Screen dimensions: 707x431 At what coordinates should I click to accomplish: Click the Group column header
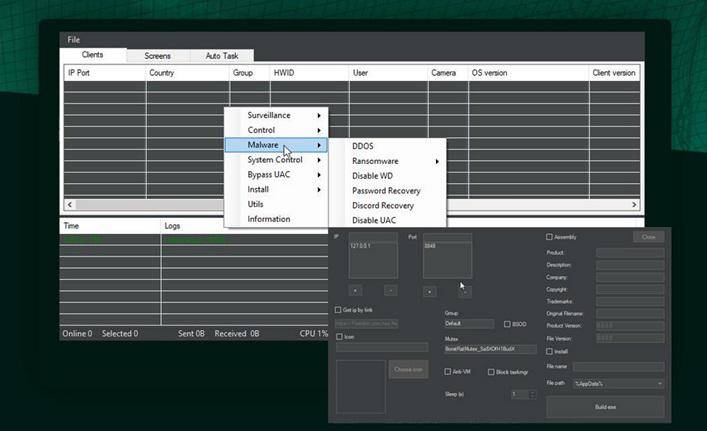(250, 73)
